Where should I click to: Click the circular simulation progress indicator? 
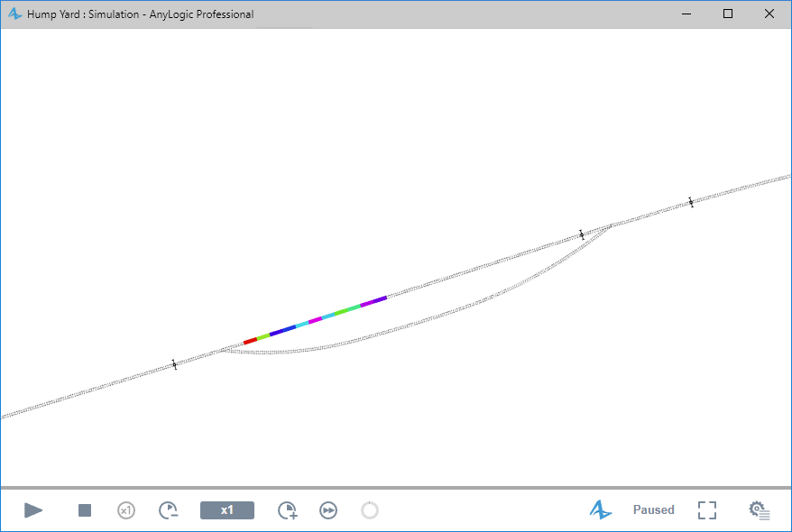click(x=370, y=510)
